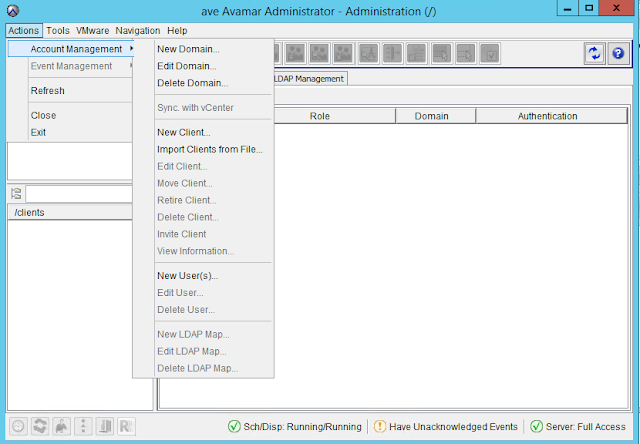This screenshot has height=444, width=640.
Task: Click the checkmark box toolbar icon
Action: pos(490,53)
